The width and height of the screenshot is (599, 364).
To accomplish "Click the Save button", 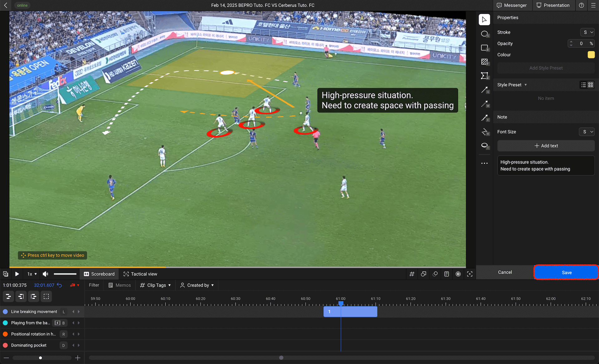I will 566,272.
